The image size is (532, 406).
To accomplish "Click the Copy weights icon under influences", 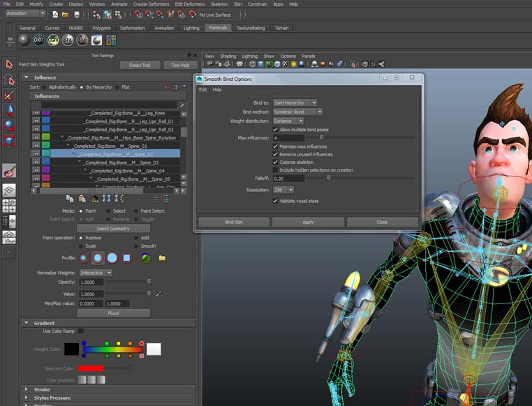I will coord(70,199).
